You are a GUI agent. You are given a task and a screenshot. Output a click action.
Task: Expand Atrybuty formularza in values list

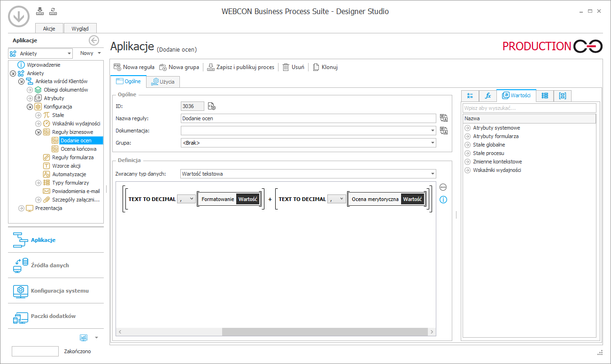tap(467, 136)
